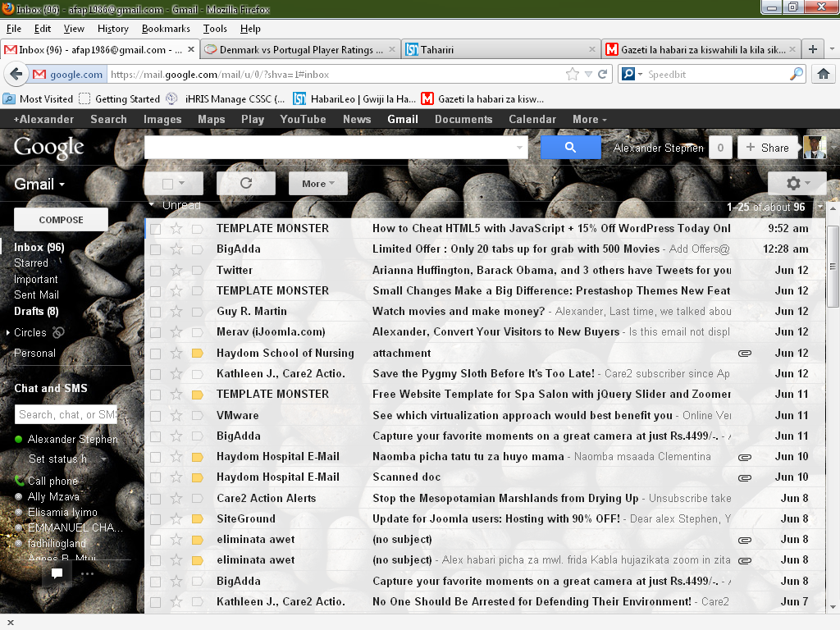Open profile picture of Alexander Stephen
This screenshot has width=840, height=630.
click(x=815, y=148)
